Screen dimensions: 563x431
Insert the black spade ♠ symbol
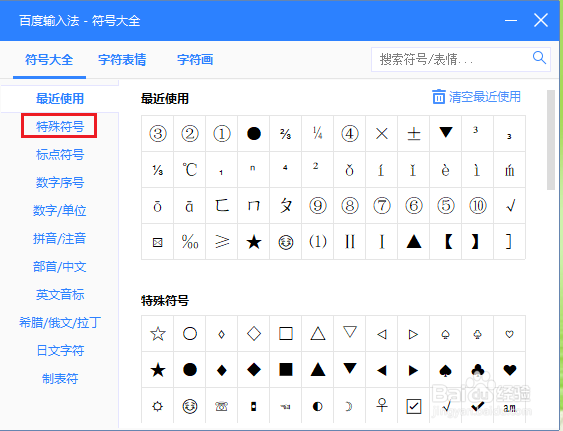coord(446,370)
